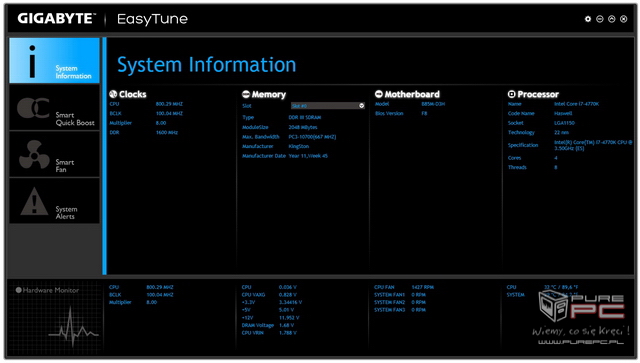Click CPU voltage reading 0.036 V
The width and height of the screenshot is (640, 363).
[288, 287]
